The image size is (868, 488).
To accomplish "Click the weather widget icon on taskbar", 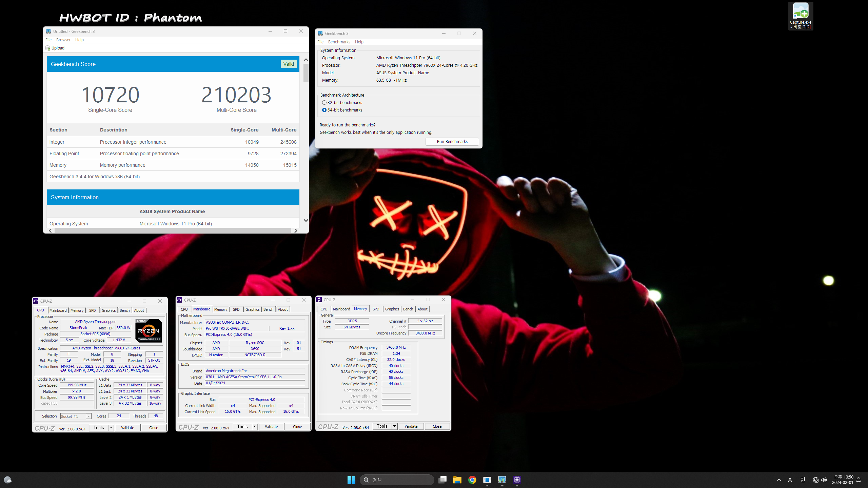I will pos(8,480).
